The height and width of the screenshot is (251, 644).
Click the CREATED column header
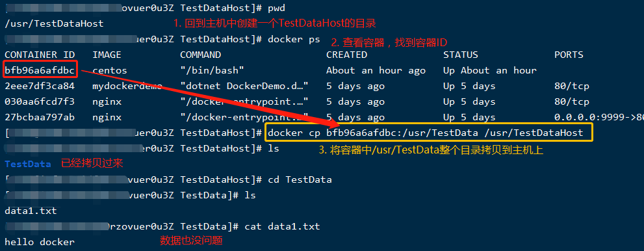pyautogui.click(x=346, y=55)
